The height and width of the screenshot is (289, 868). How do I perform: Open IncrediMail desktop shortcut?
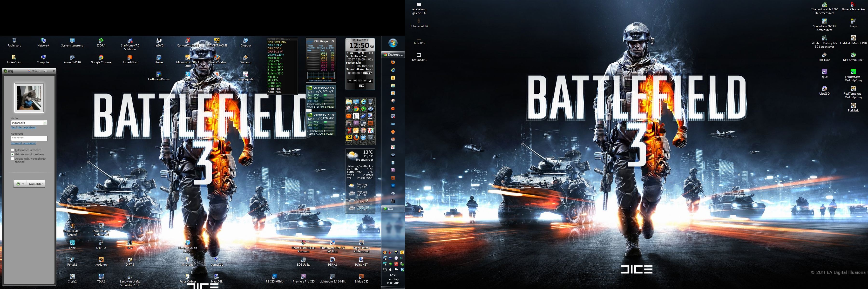tap(130, 59)
